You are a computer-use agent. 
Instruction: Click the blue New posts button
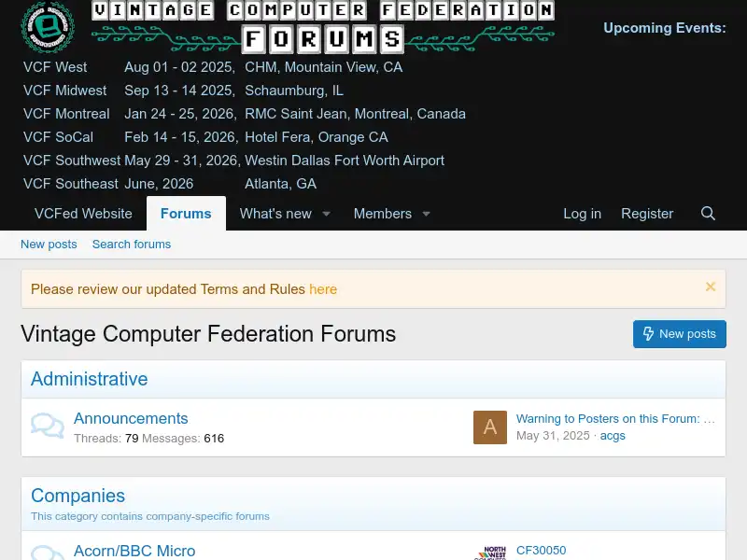[680, 334]
